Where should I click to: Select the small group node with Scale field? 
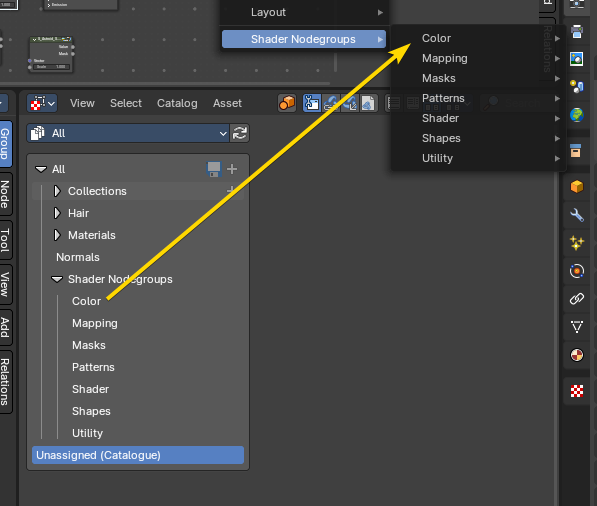click(x=51, y=54)
